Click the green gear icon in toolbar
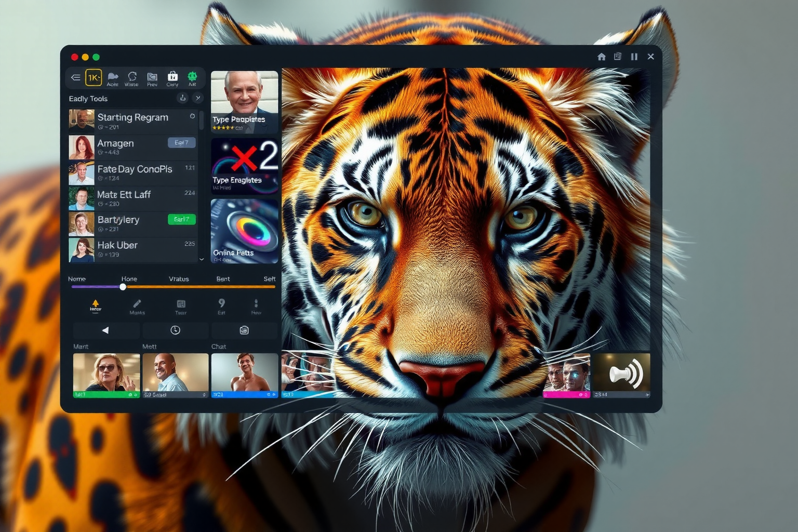The image size is (798, 532). coord(192,77)
